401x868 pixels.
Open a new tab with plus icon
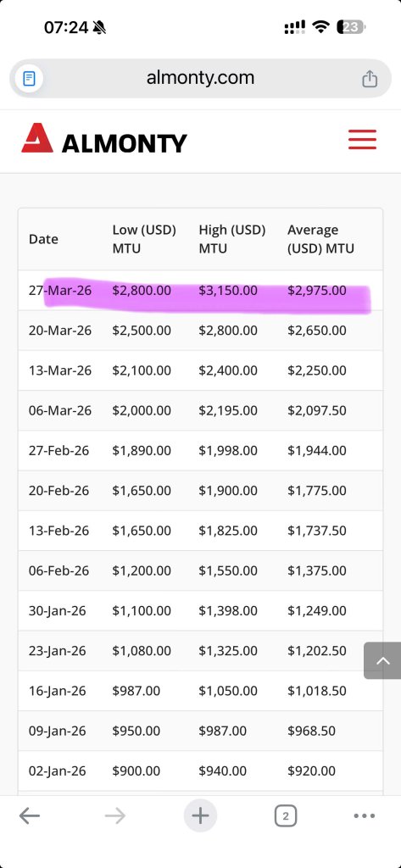200,815
